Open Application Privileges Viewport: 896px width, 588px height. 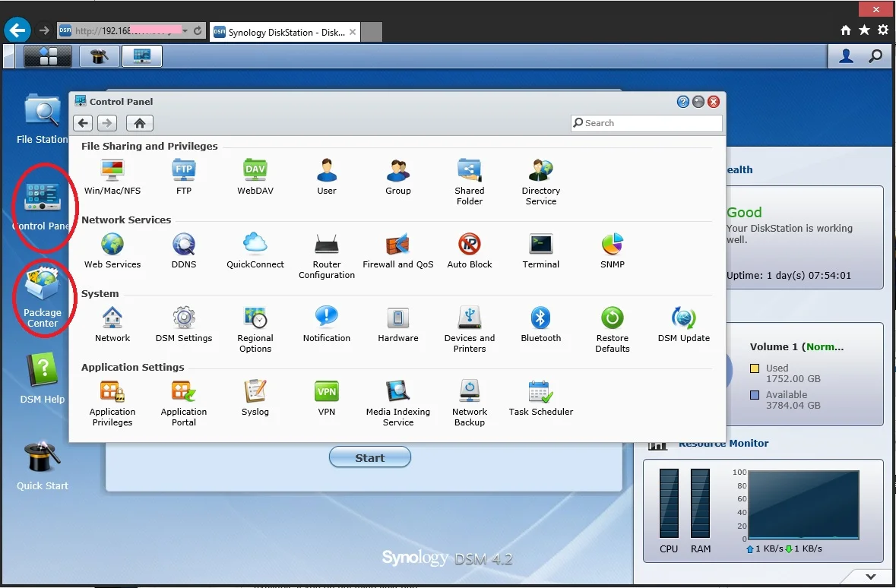(112, 403)
